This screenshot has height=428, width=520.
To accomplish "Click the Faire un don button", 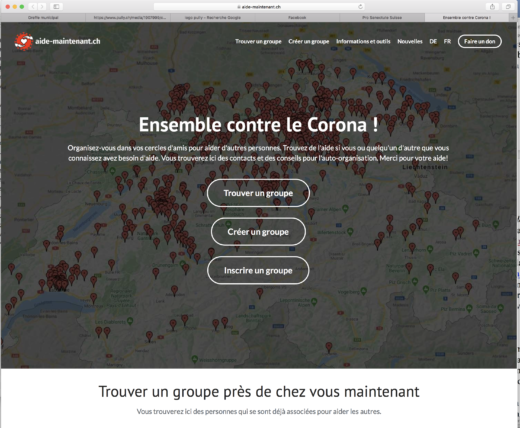I will pos(480,41).
